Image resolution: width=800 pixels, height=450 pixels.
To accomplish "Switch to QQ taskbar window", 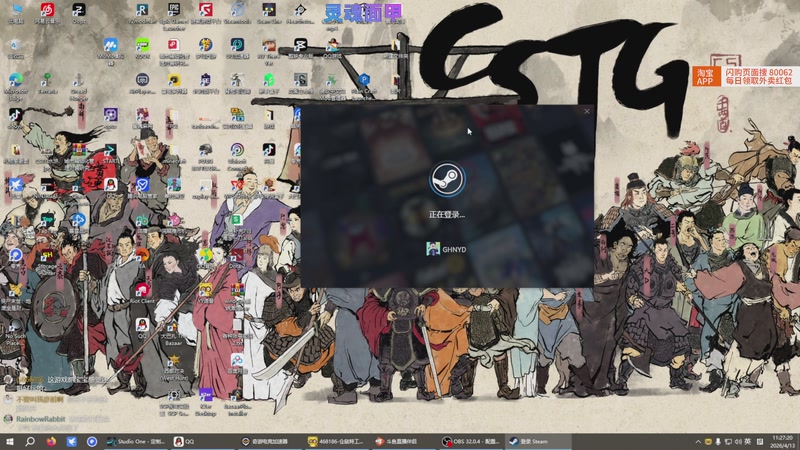I will click(x=203, y=441).
